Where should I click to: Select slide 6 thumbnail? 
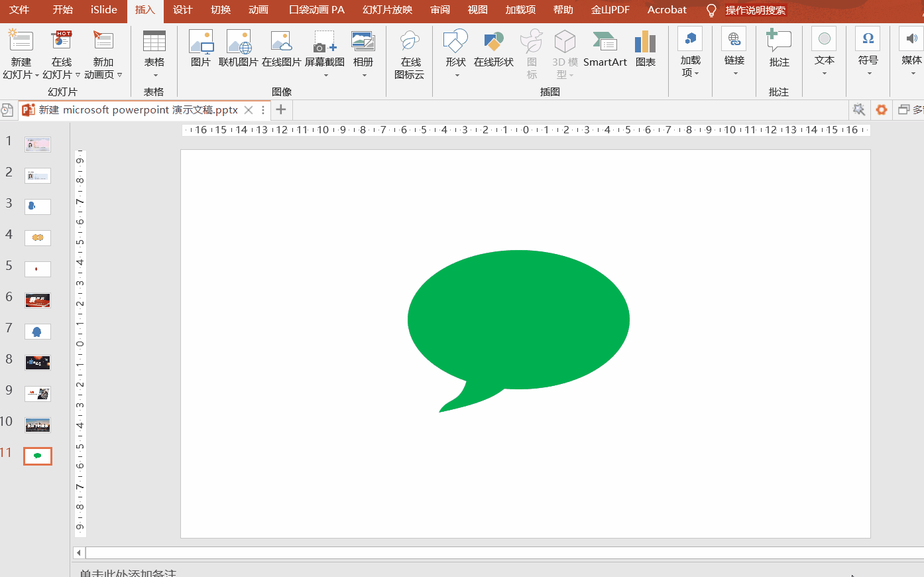[x=38, y=300]
